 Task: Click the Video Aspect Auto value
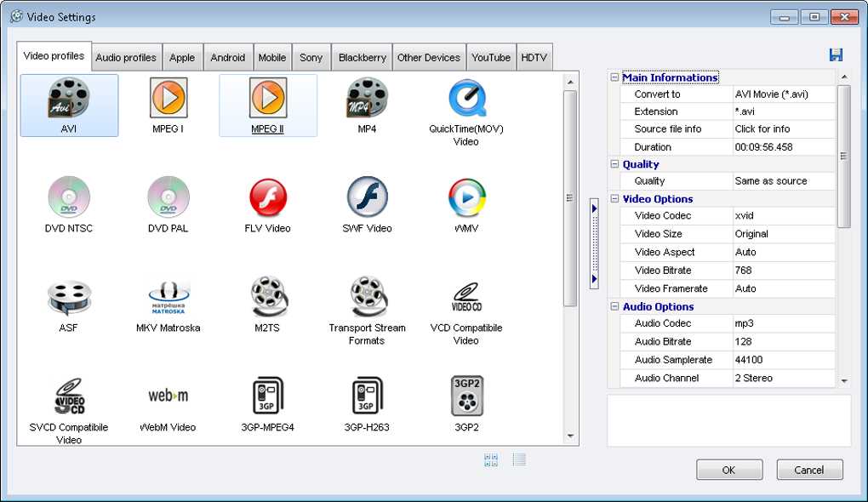(x=784, y=253)
